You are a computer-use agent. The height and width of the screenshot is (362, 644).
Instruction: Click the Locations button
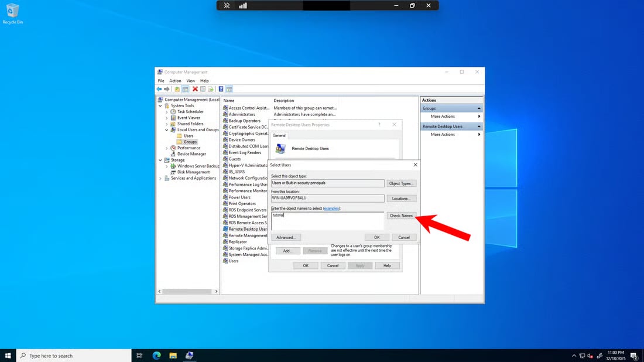tap(401, 199)
